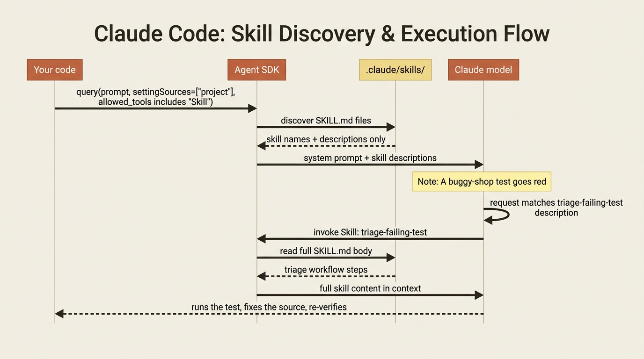Select the 'Your code' participant box
Image resolution: width=644 pixels, height=359 pixels.
(55, 70)
